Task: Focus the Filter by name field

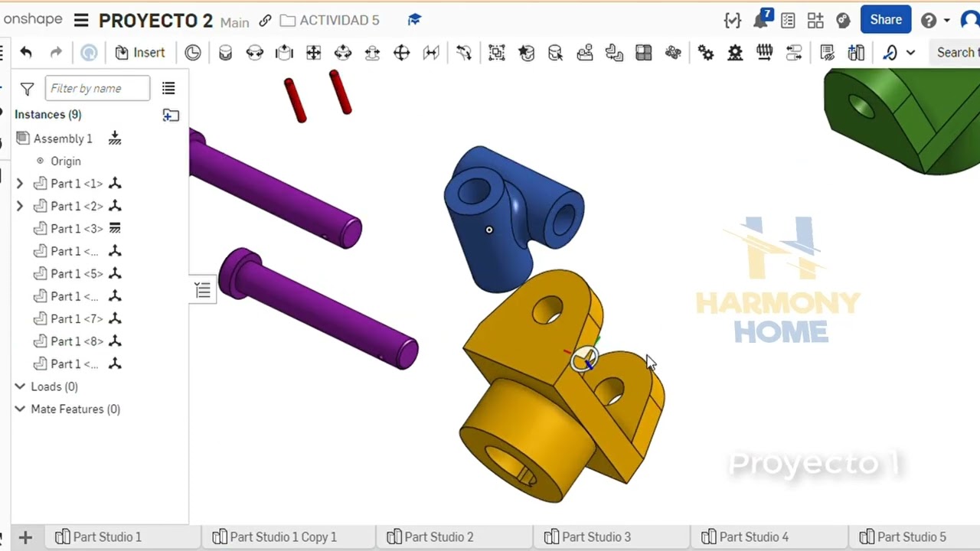Action: 97,89
